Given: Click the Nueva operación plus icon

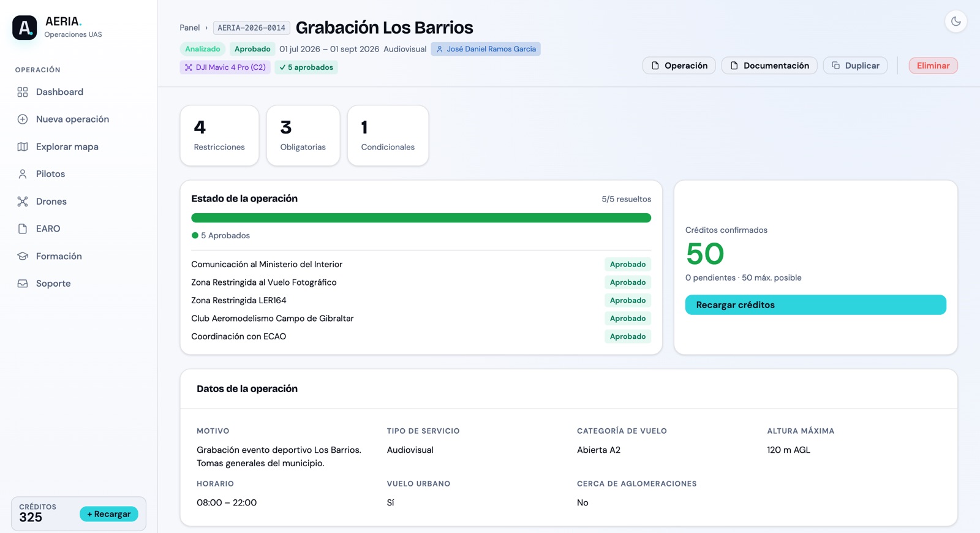Looking at the screenshot, I should coord(23,119).
